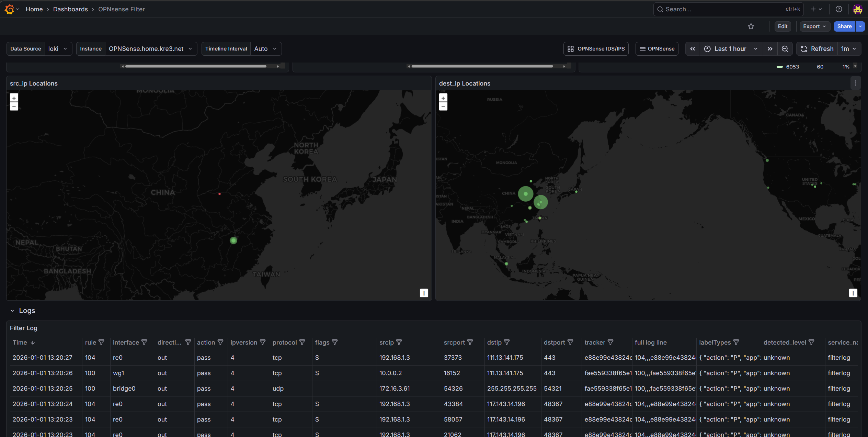Collapse the Logs row section
This screenshot has width=868, height=437.
coord(12,311)
